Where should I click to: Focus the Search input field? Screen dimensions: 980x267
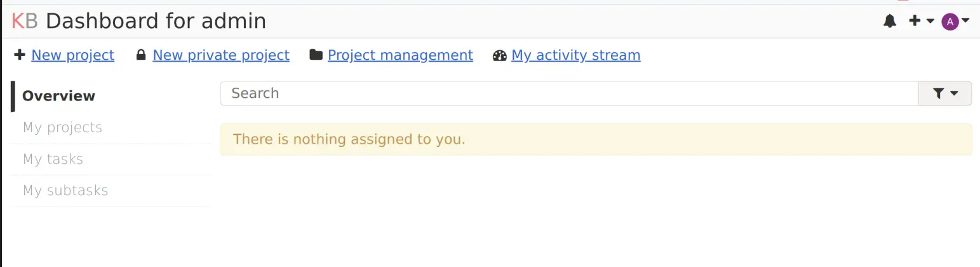[x=568, y=93]
